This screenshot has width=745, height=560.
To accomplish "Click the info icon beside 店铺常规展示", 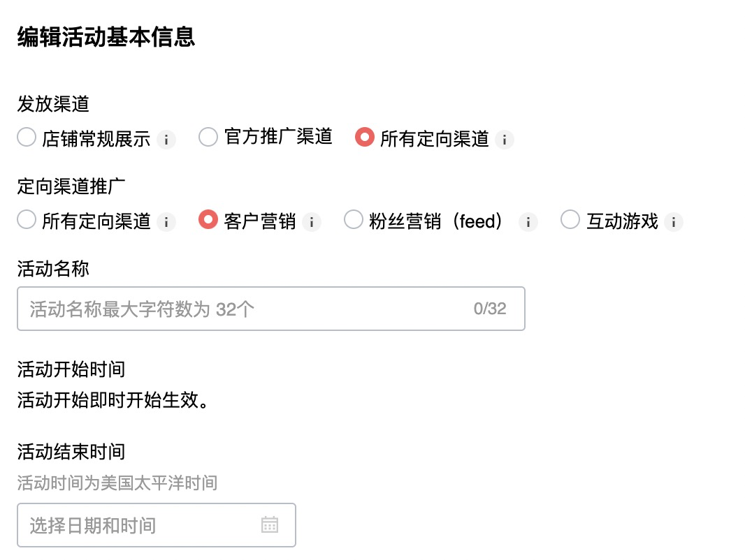I will pos(166,139).
